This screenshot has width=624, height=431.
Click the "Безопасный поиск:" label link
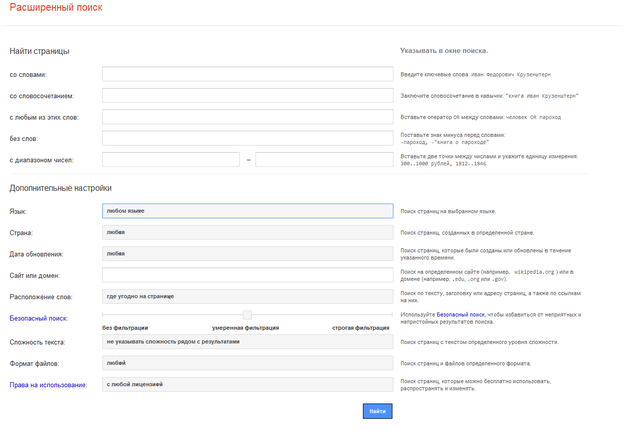(39, 317)
